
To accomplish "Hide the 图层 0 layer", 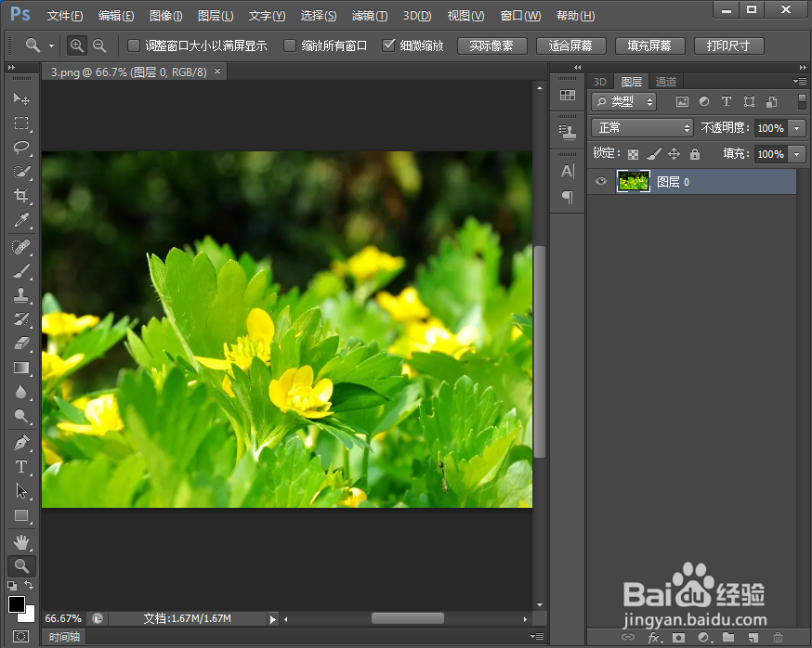I will coord(599,181).
